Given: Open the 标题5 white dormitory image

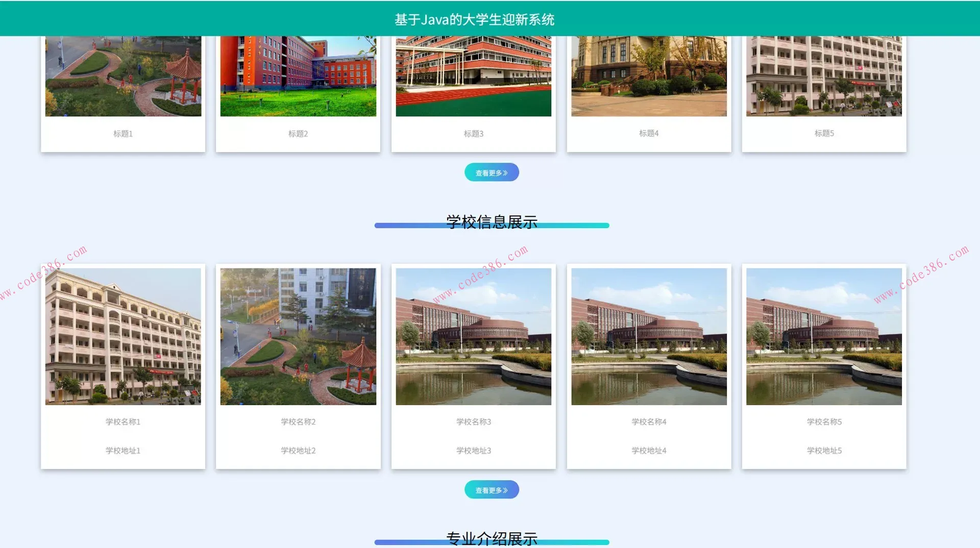Looking at the screenshot, I should 824,77.
